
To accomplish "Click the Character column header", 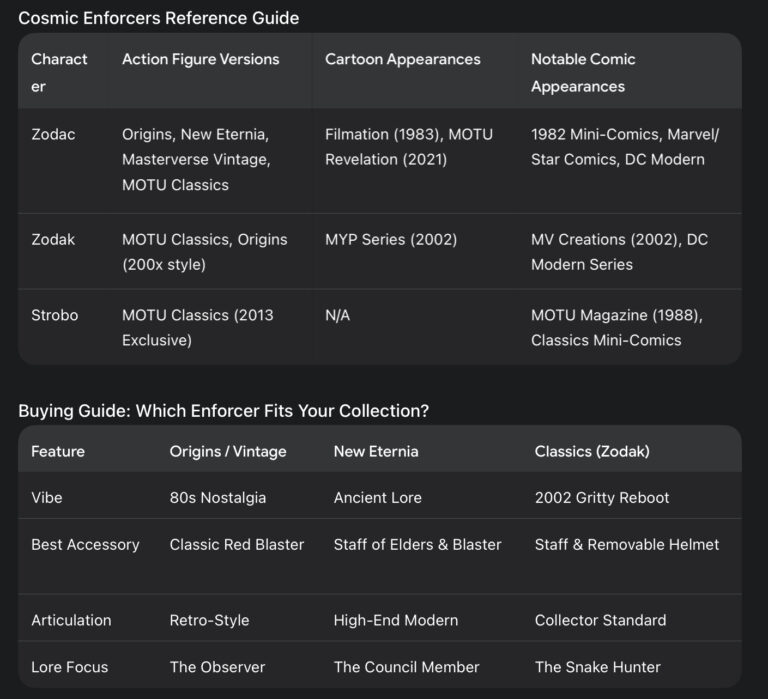I will click(59, 72).
